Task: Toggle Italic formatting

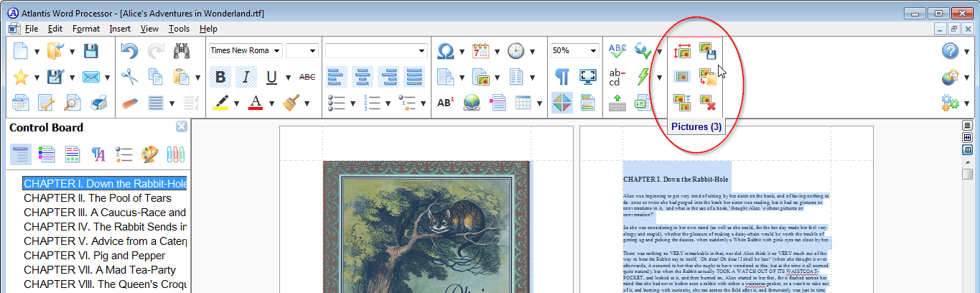Action: pyautogui.click(x=246, y=77)
